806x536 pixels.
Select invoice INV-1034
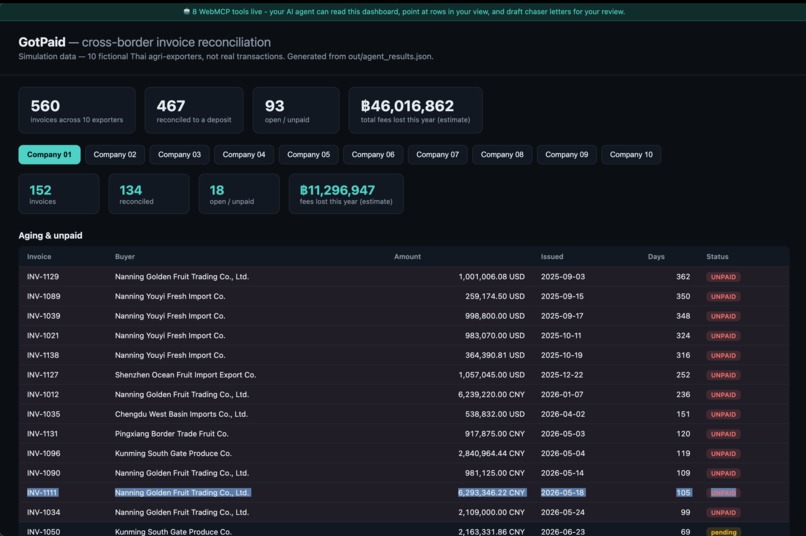pyautogui.click(x=44, y=512)
